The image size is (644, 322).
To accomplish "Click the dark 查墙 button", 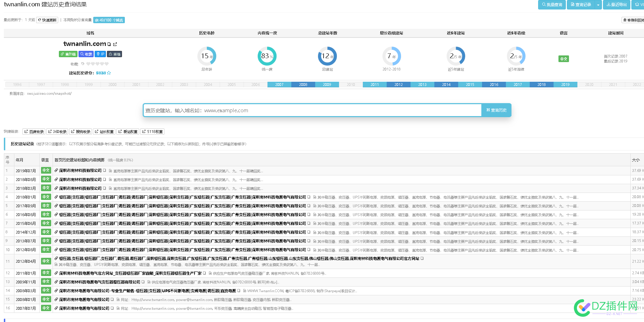I will 114,54.
